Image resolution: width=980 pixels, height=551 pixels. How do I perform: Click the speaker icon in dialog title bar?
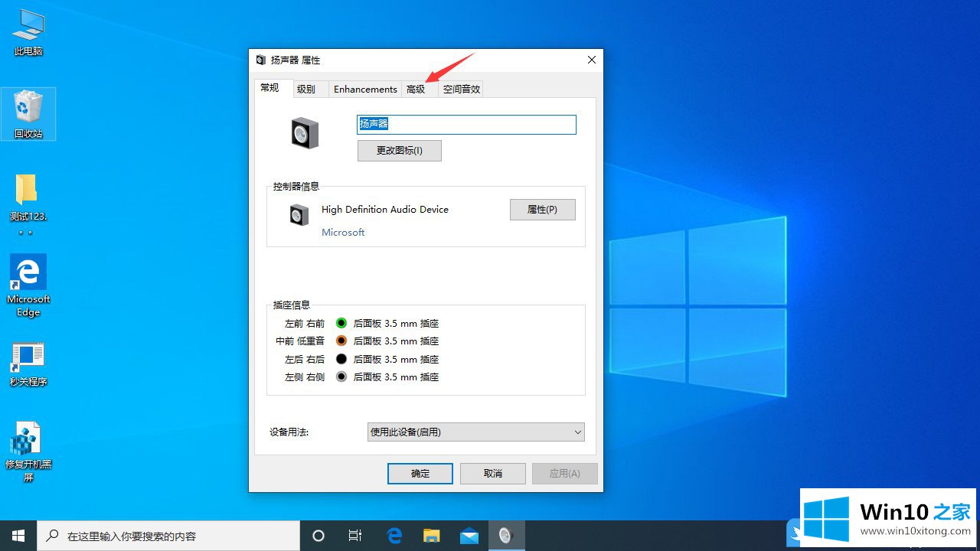[x=261, y=60]
